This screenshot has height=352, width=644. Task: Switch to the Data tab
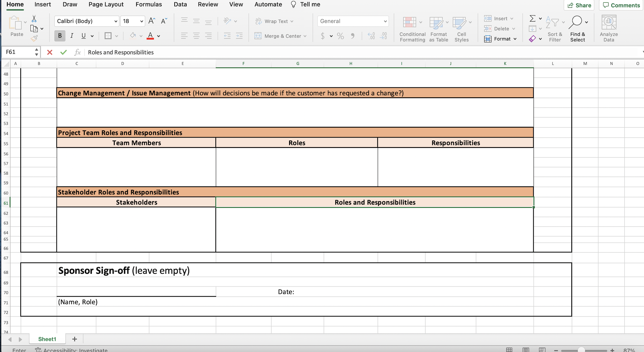180,4
